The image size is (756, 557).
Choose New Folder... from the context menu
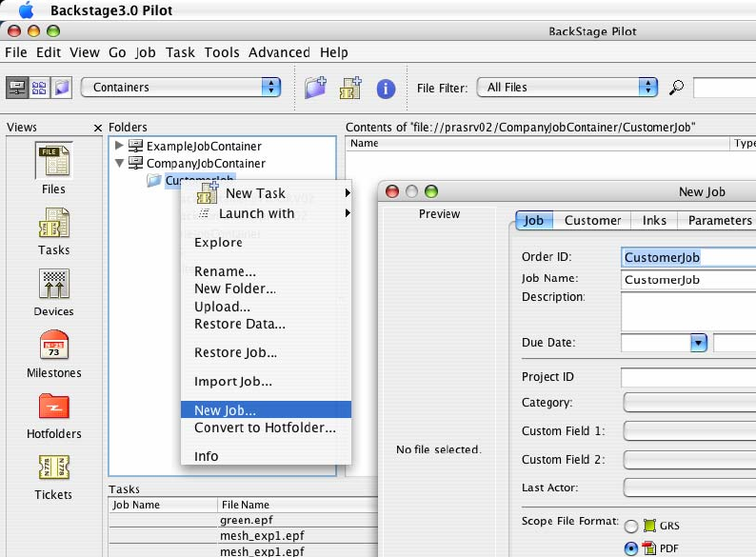click(267, 288)
